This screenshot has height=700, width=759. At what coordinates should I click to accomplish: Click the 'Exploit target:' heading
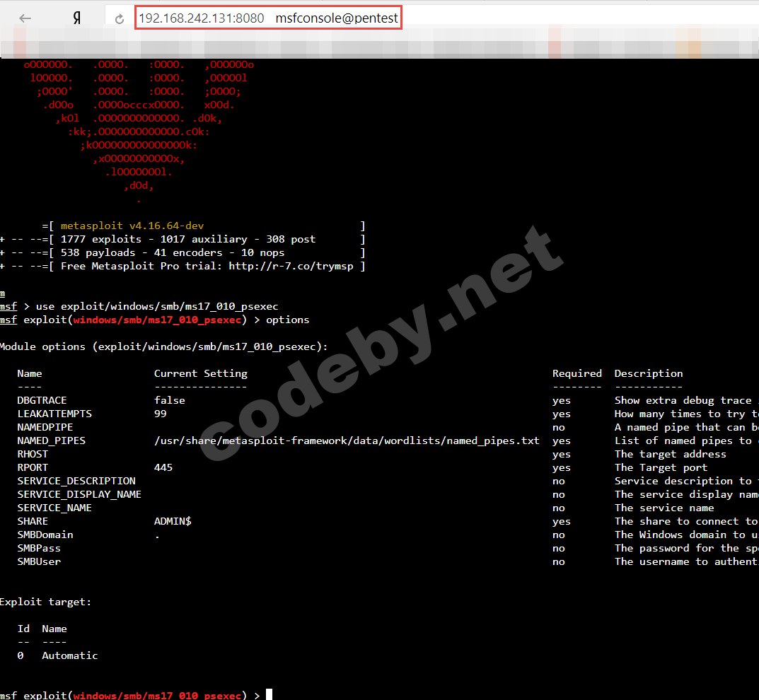45,602
